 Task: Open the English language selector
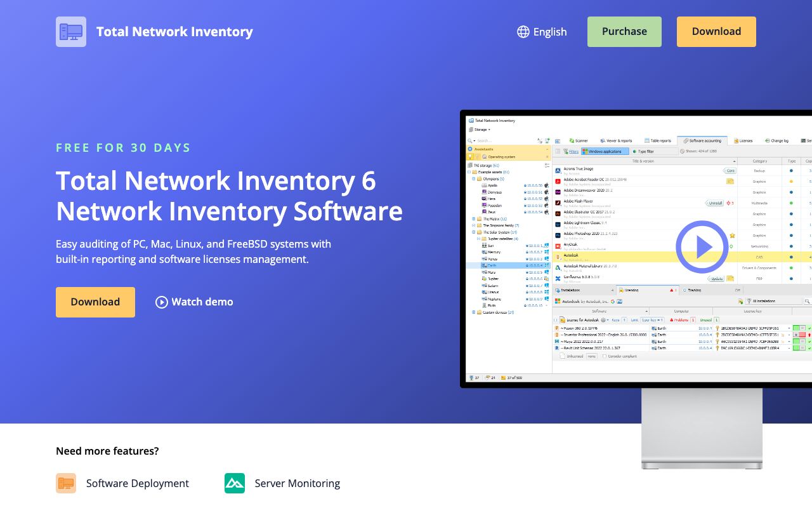[x=542, y=32]
